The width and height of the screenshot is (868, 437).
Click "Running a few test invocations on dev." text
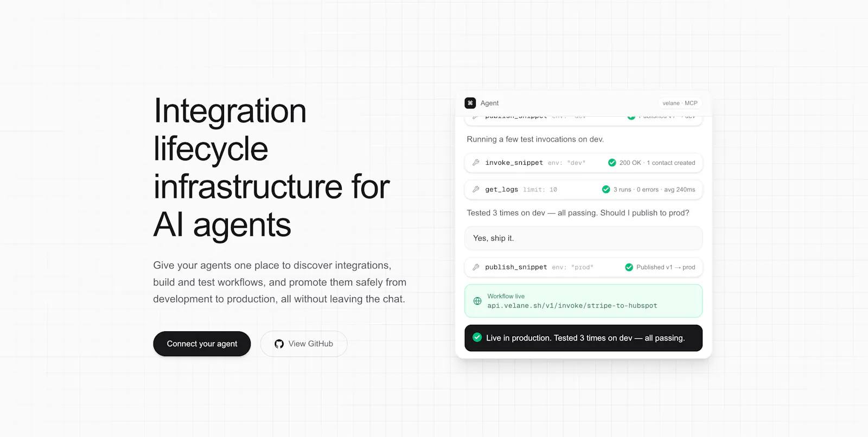pyautogui.click(x=535, y=139)
